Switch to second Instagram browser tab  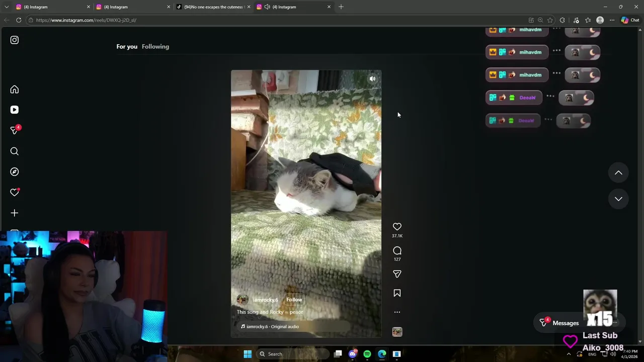pos(133,7)
